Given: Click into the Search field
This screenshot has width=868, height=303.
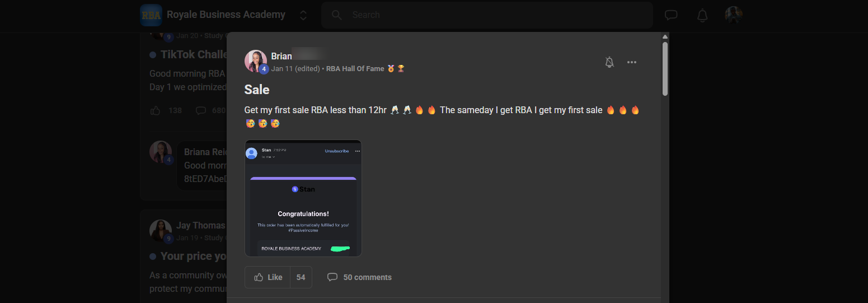Looking at the screenshot, I should click(x=487, y=15).
